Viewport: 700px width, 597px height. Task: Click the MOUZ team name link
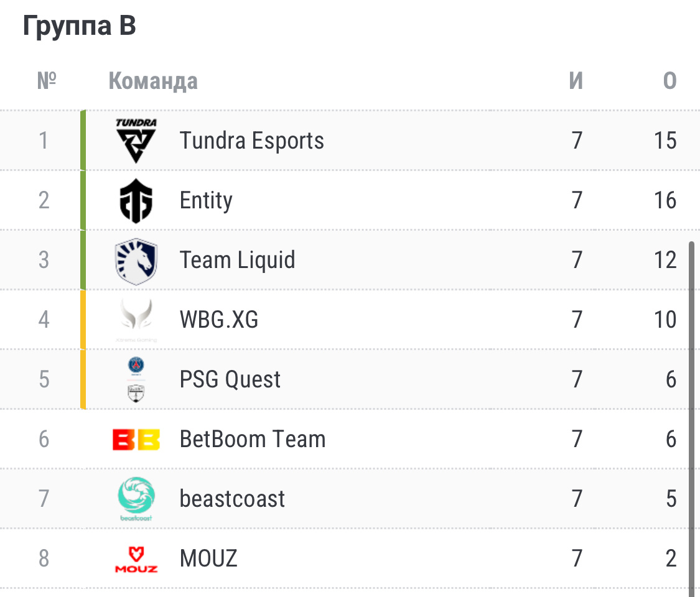tap(208, 558)
